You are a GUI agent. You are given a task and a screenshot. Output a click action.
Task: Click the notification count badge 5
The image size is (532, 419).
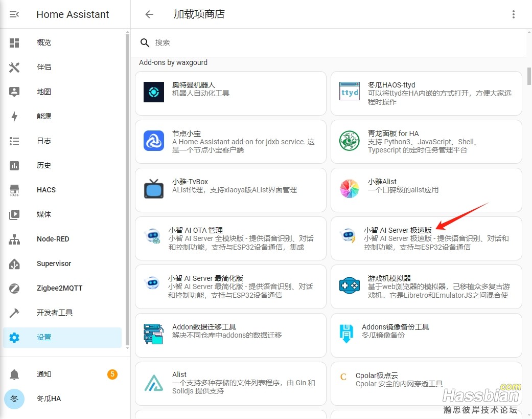pos(112,374)
